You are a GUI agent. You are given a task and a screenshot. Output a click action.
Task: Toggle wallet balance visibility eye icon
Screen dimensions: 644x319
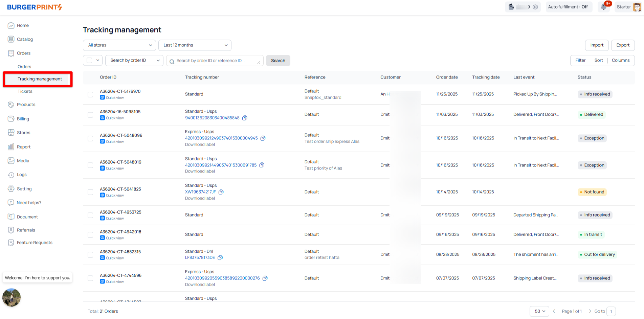click(x=535, y=7)
